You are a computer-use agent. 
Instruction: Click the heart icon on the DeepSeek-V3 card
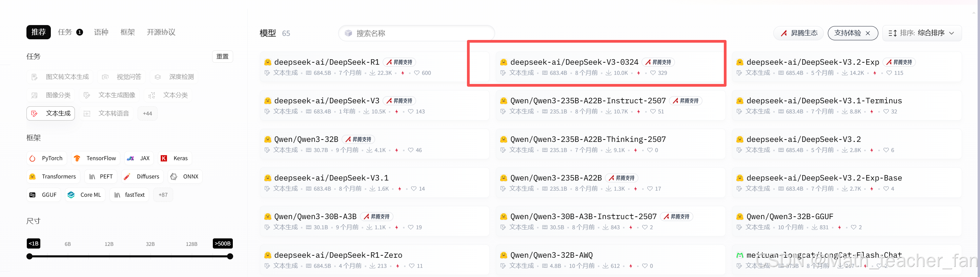[410, 112]
